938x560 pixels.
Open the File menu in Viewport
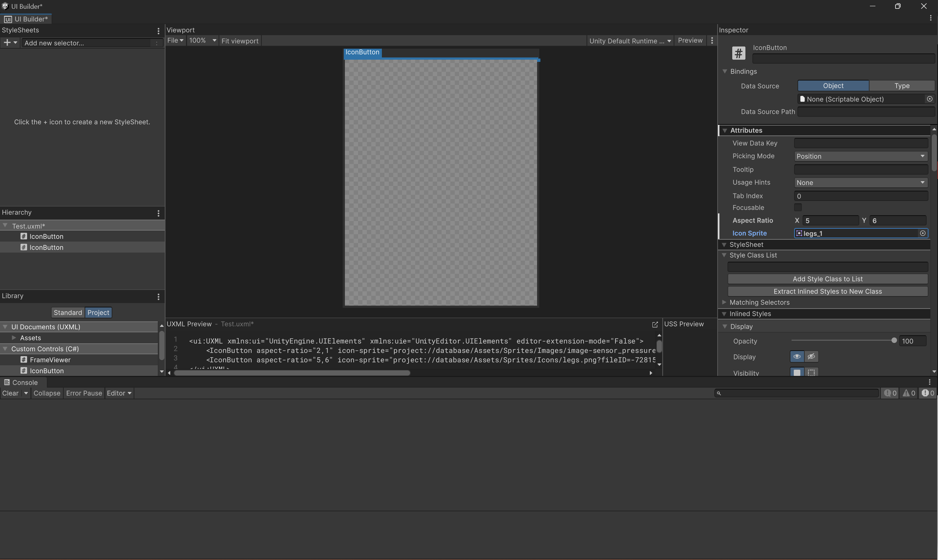point(175,40)
